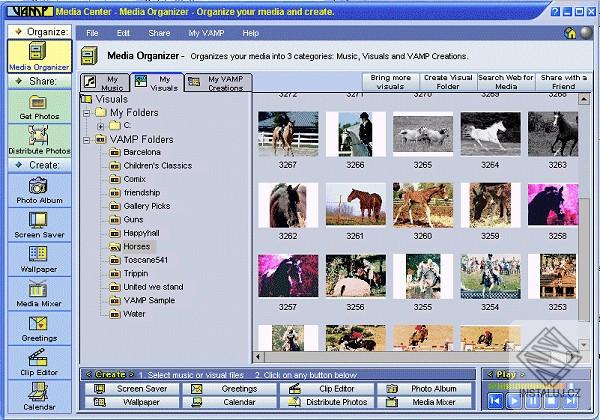The height and width of the screenshot is (420, 600).
Task: Open Clip Editor in the sidebar
Action: coord(39,362)
